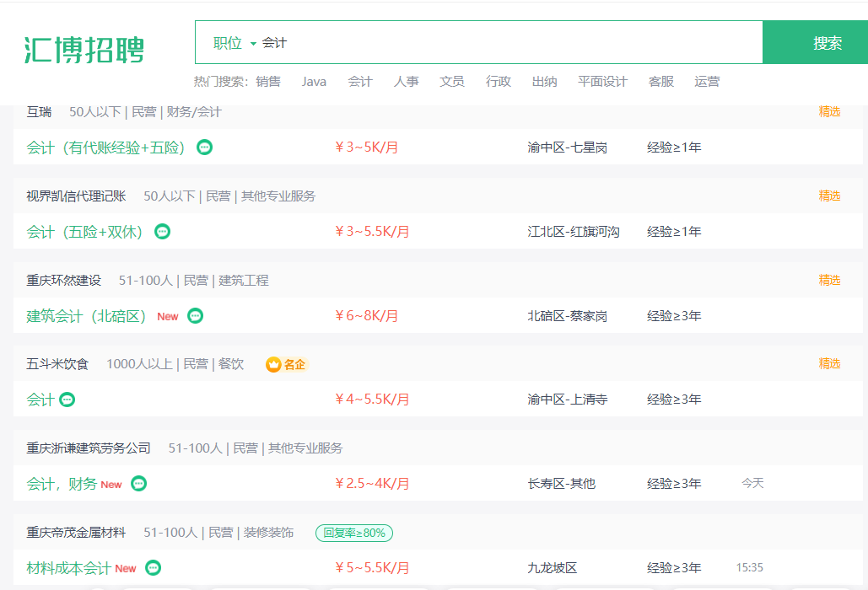868x590 pixels.
Task: Open company 视界凯信代理记账
Action: [77, 196]
